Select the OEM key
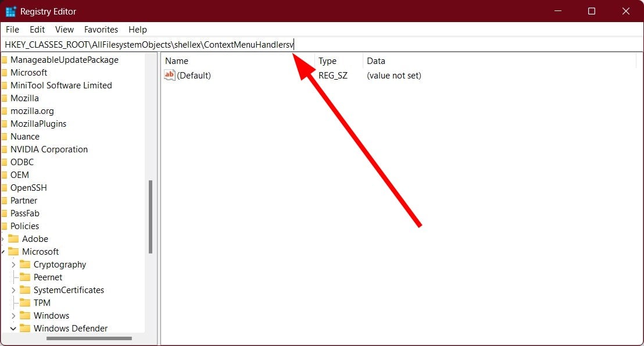 pos(20,174)
